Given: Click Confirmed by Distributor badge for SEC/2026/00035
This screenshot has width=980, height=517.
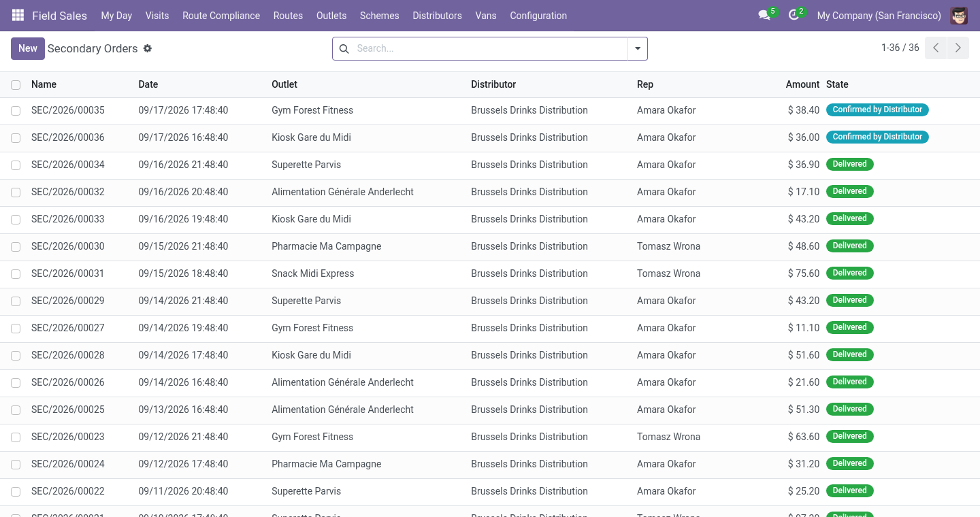Looking at the screenshot, I should [877, 110].
